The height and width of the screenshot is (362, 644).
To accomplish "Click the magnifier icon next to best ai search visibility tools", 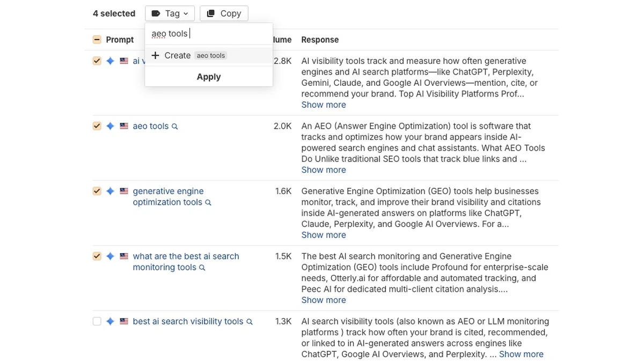I will [x=250, y=322].
